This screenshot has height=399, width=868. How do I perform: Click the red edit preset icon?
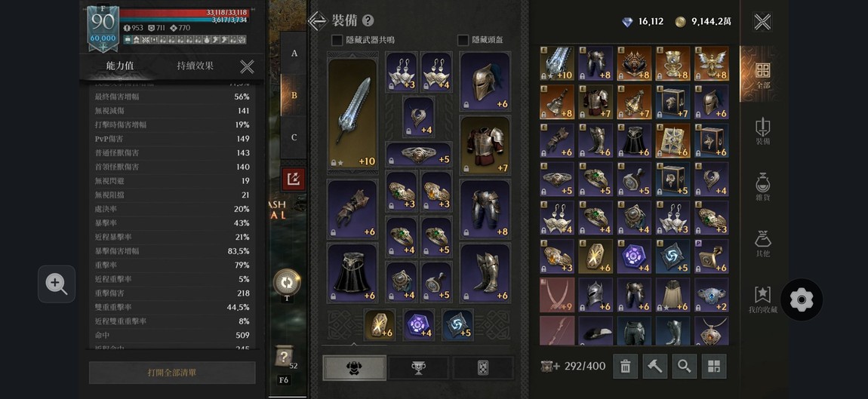(294, 179)
